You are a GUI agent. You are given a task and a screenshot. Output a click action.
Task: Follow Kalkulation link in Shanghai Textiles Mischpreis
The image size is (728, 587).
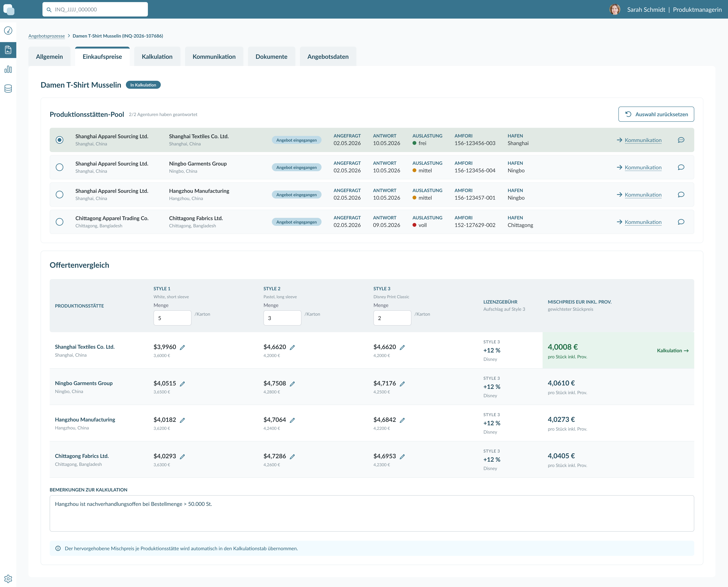(672, 350)
